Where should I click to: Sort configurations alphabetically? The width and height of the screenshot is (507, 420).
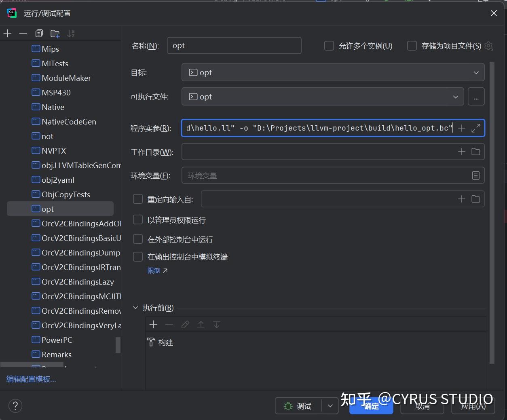point(71,33)
